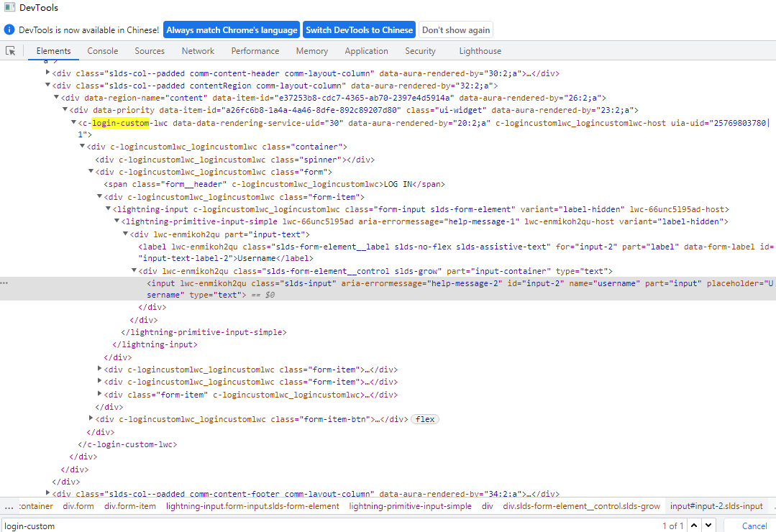Go to previous search result arrow
This screenshot has width=776, height=532.
coord(694,526)
